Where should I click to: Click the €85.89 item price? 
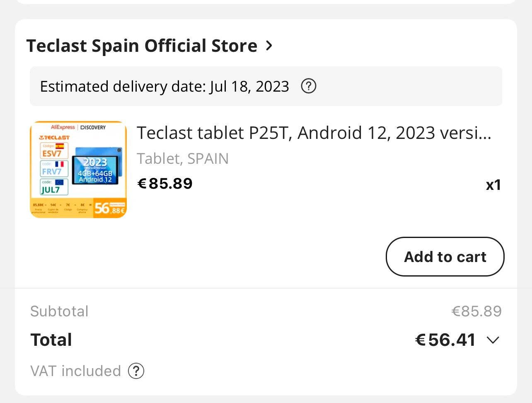point(165,184)
